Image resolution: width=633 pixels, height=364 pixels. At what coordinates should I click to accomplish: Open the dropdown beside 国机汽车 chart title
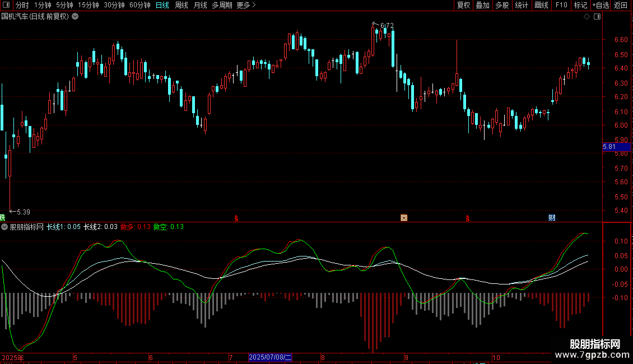tap(76, 17)
